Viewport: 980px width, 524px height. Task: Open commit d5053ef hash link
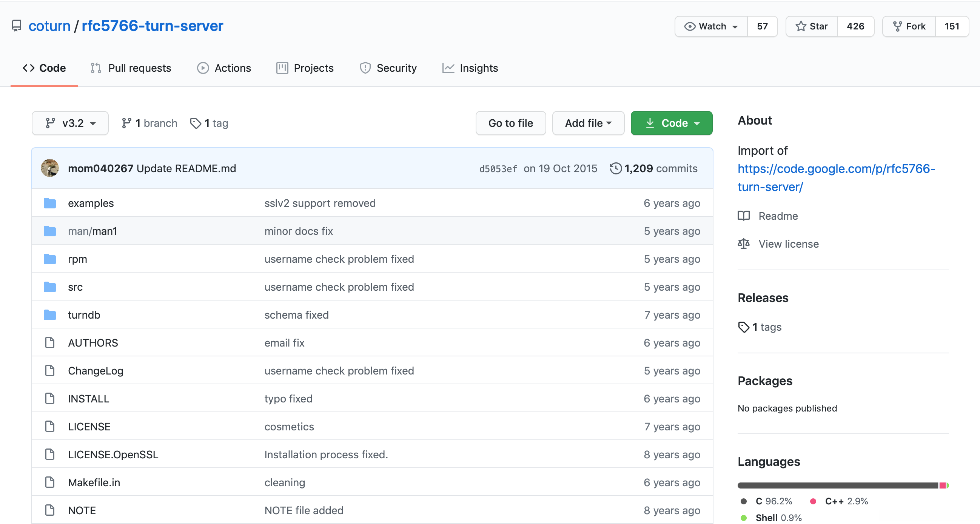point(498,169)
